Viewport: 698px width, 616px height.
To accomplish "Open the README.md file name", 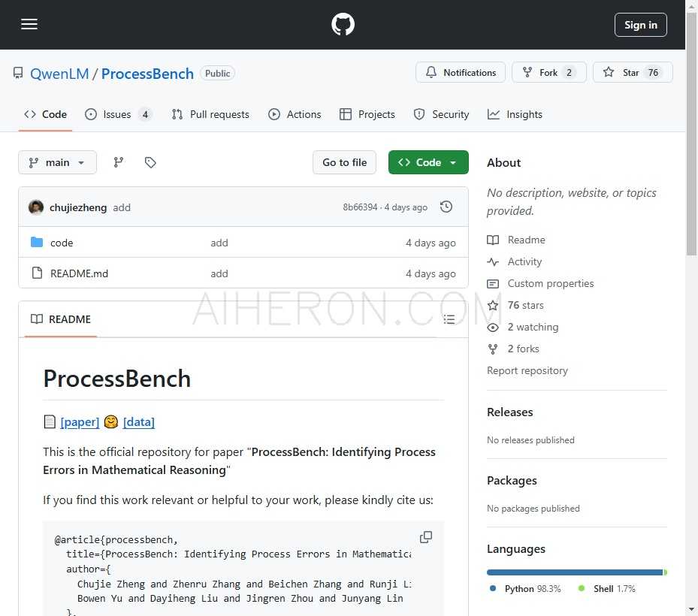I will coord(79,273).
